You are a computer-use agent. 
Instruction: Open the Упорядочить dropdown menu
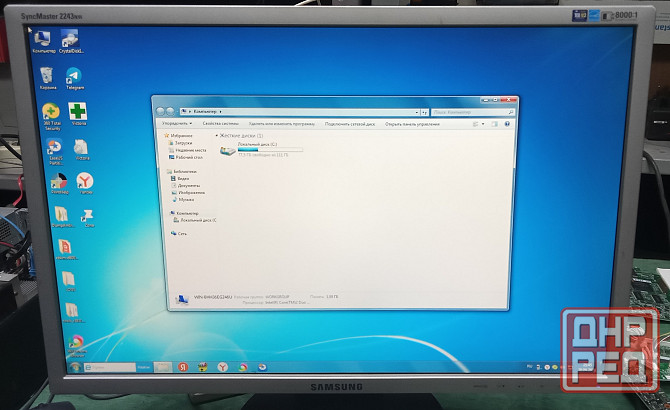[176, 124]
